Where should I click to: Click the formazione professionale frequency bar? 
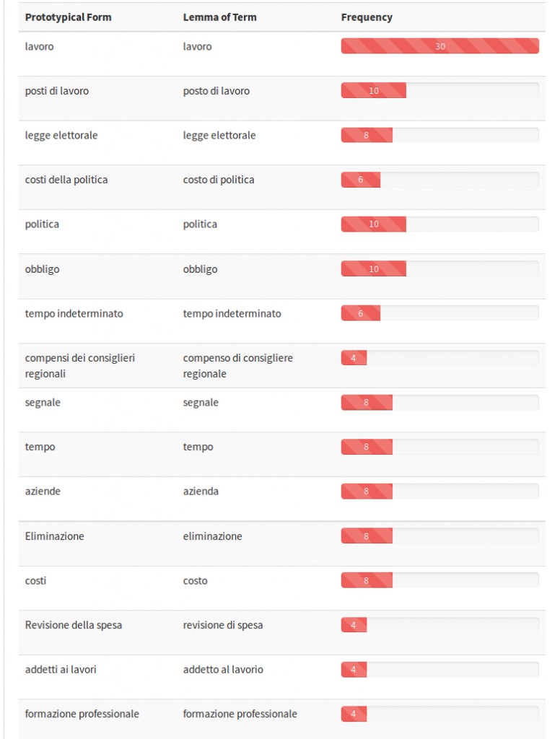pos(439,714)
